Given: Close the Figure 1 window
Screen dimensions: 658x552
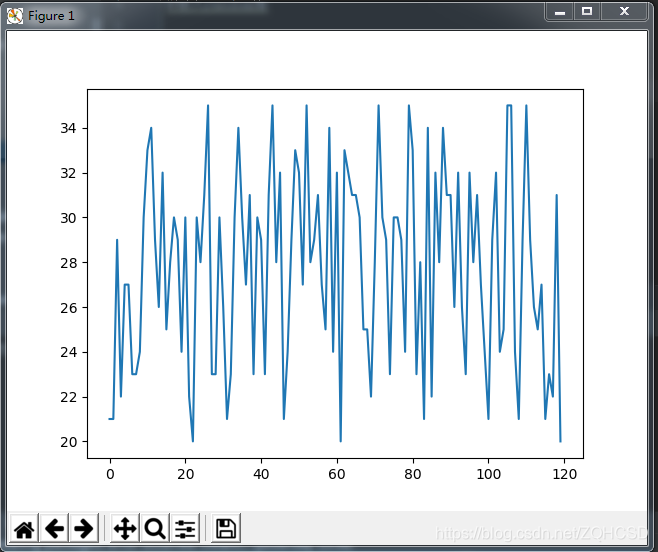Looking at the screenshot, I should [x=624, y=12].
